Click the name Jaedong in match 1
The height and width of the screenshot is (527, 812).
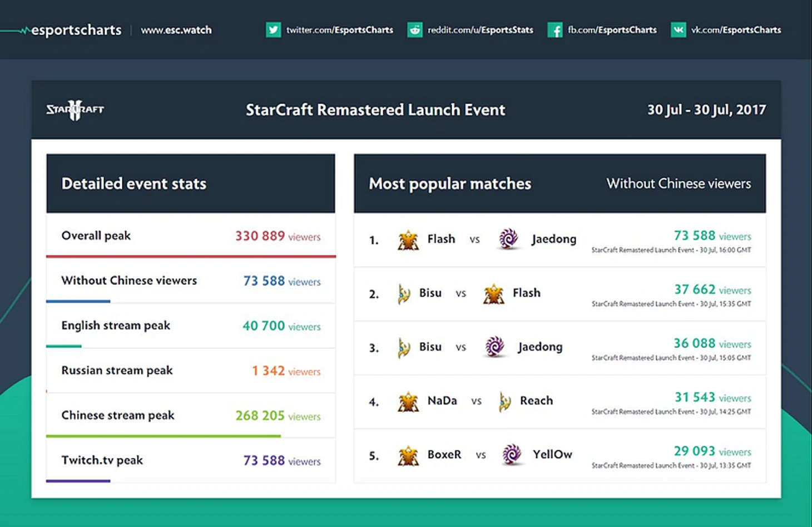(x=554, y=239)
